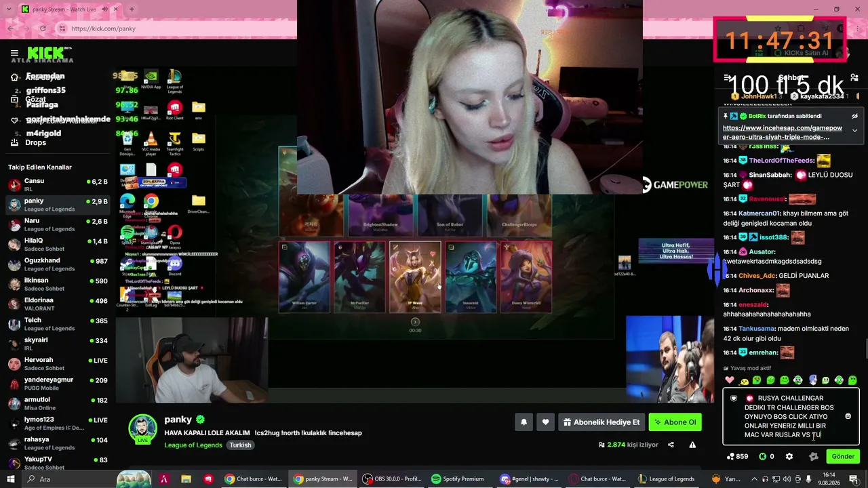Viewport: 868px width, 488px height.
Task: Hide the pinned BotRix message
Action: [854, 116]
